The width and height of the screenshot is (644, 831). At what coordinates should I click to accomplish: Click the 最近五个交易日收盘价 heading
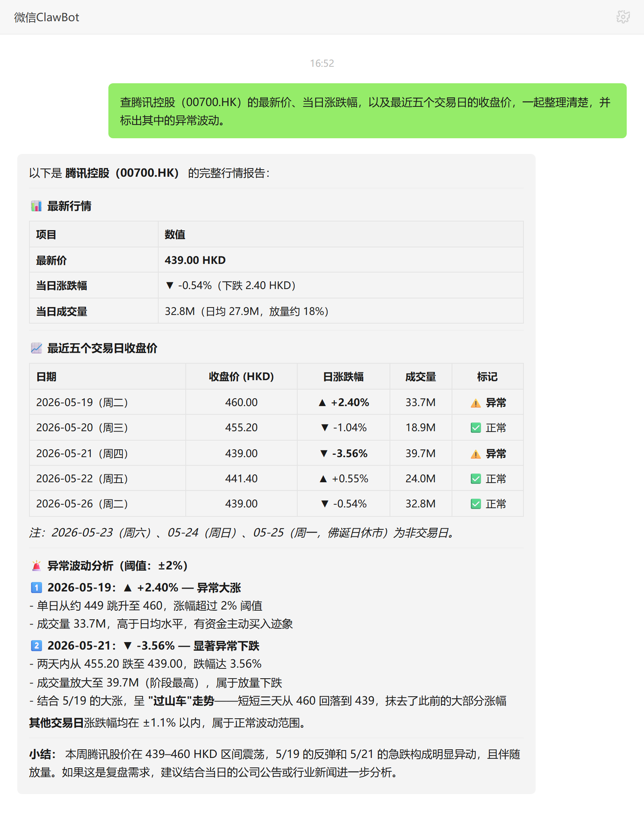click(x=102, y=348)
